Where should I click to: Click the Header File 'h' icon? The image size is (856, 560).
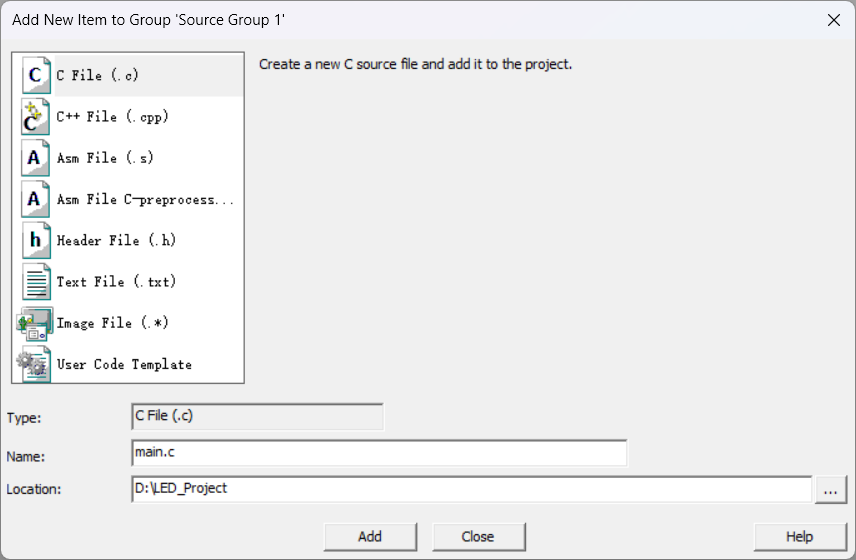(x=36, y=240)
